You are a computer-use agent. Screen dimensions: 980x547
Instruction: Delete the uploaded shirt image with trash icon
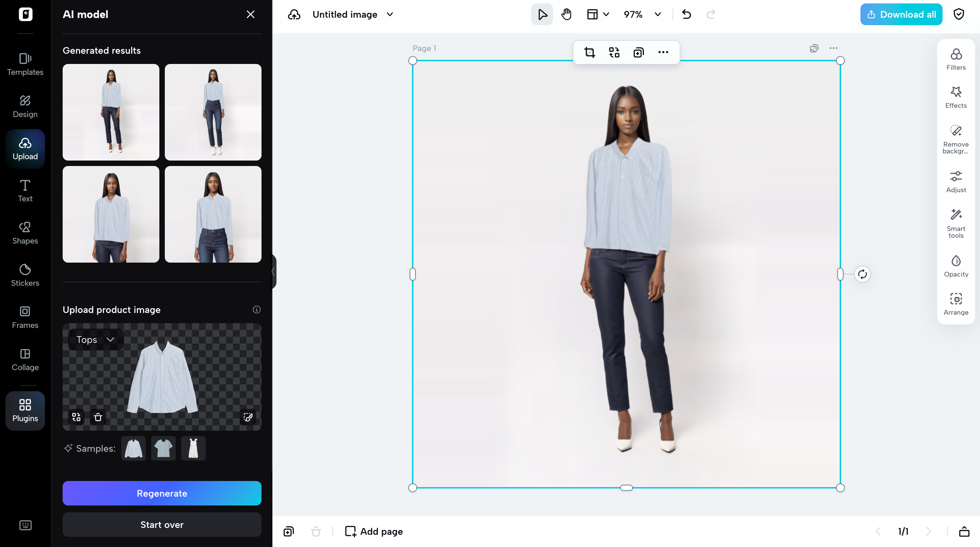coord(98,417)
